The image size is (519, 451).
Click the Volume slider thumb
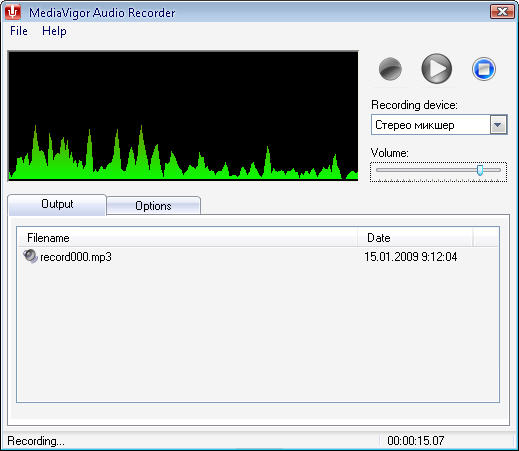pos(480,170)
